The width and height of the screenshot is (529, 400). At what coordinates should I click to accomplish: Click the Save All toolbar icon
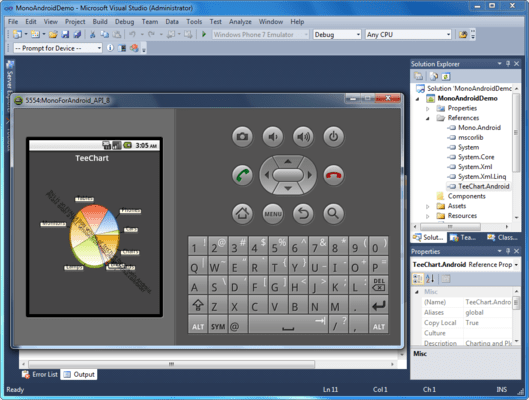click(x=77, y=34)
